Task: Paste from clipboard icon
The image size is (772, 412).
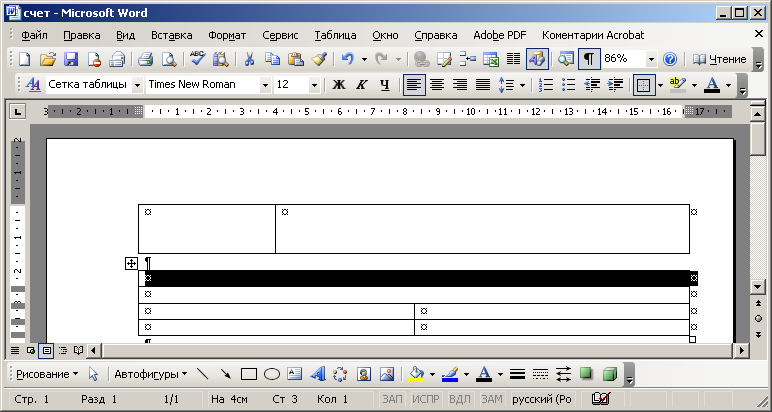Action: pyautogui.click(x=295, y=60)
